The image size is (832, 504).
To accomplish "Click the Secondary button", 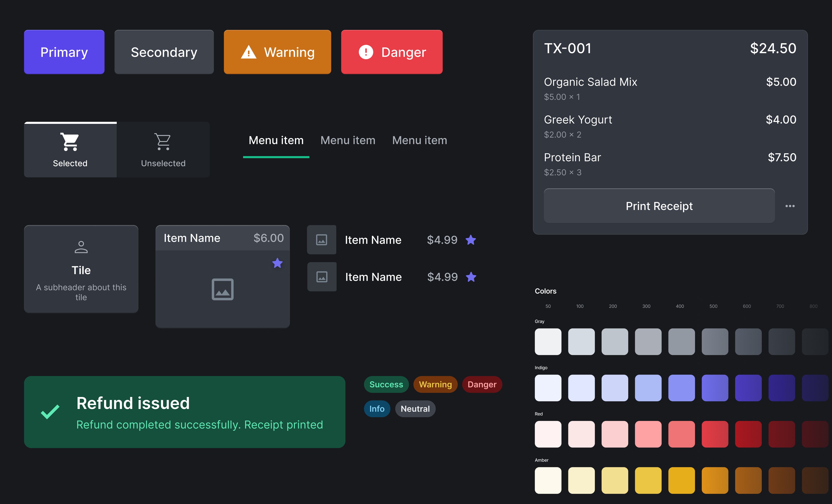I will click(164, 52).
